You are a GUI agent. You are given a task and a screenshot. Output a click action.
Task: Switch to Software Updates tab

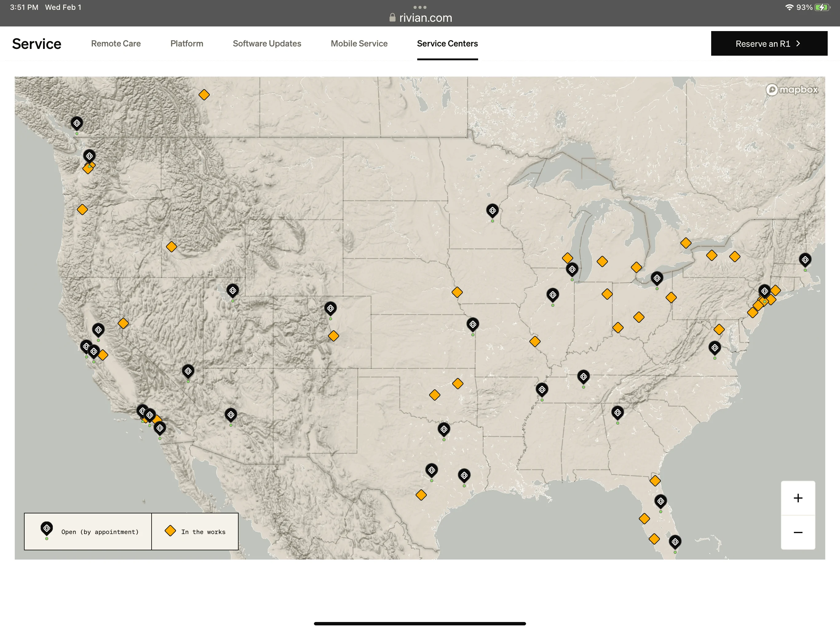pyautogui.click(x=267, y=43)
